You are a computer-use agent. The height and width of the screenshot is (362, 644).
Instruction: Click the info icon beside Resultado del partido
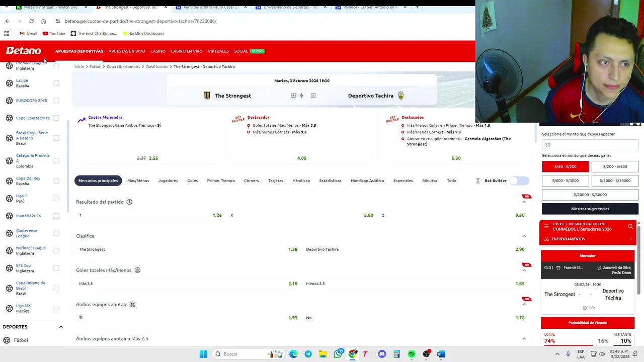coord(129,202)
